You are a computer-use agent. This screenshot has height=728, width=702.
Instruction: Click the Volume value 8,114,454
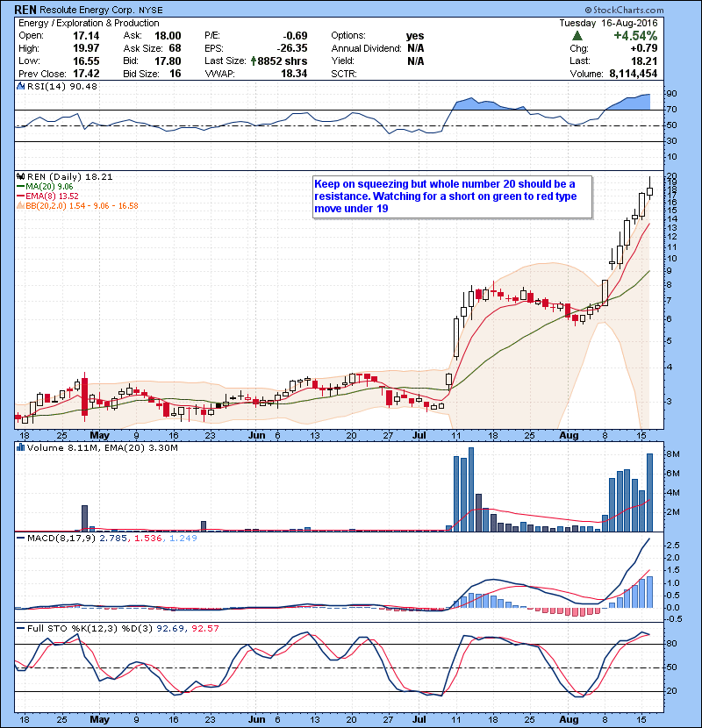pos(634,74)
